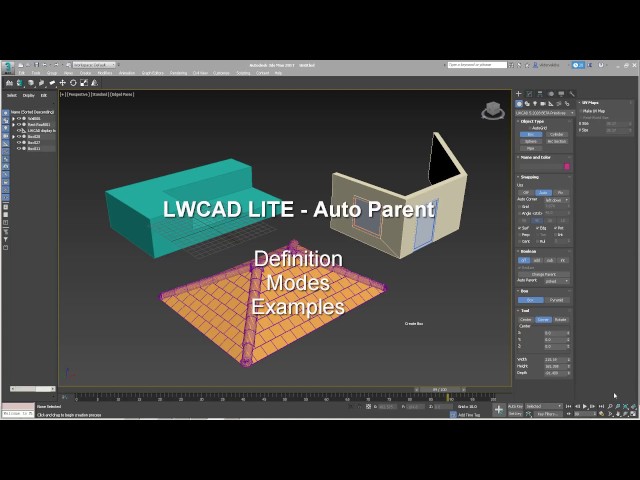Open the Auto Parent mode dropdown
Viewport: 640px width, 480px height.
pyautogui.click(x=557, y=281)
